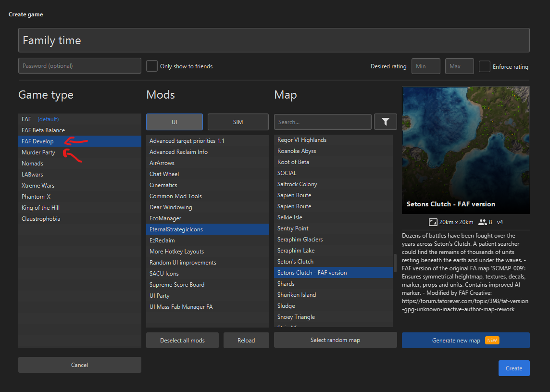The height and width of the screenshot is (392, 550).
Task: Focus the Min desired rating field
Action: pyautogui.click(x=426, y=66)
